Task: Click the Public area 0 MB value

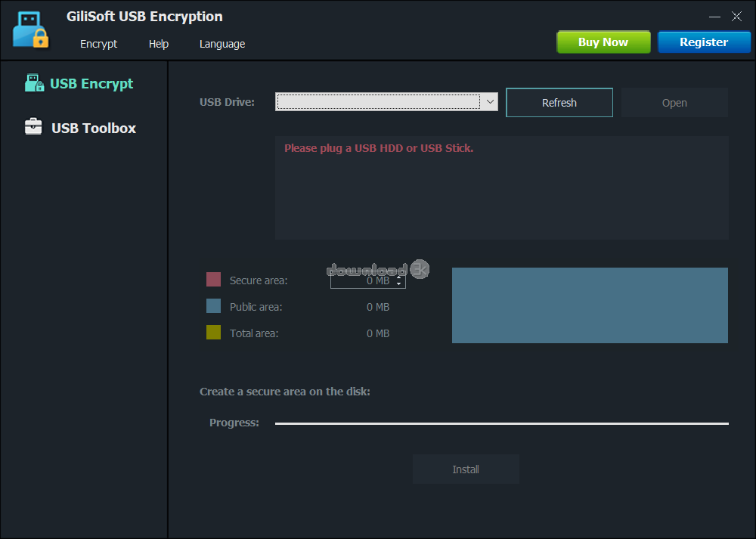Action: coord(378,307)
